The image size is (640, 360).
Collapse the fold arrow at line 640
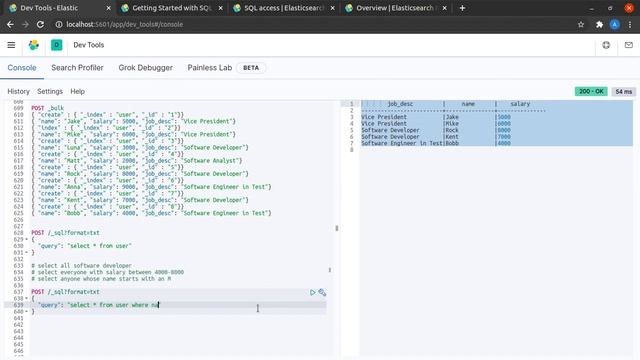[x=27, y=311]
